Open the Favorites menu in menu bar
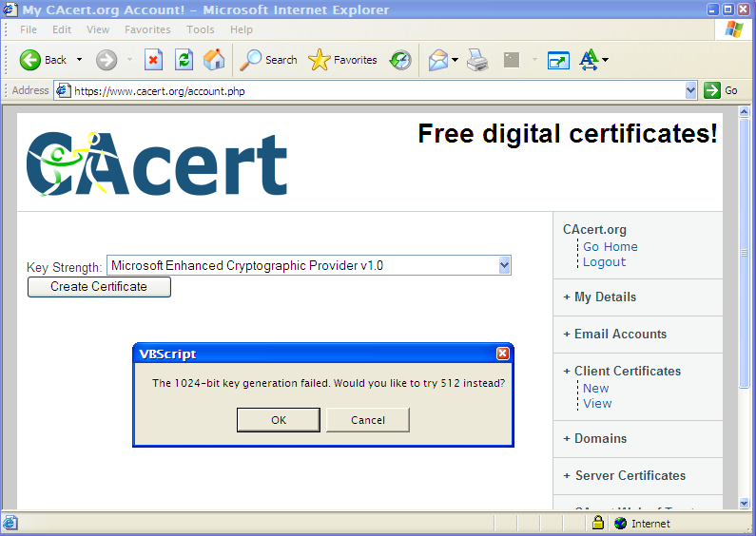756x536 pixels. [x=147, y=29]
